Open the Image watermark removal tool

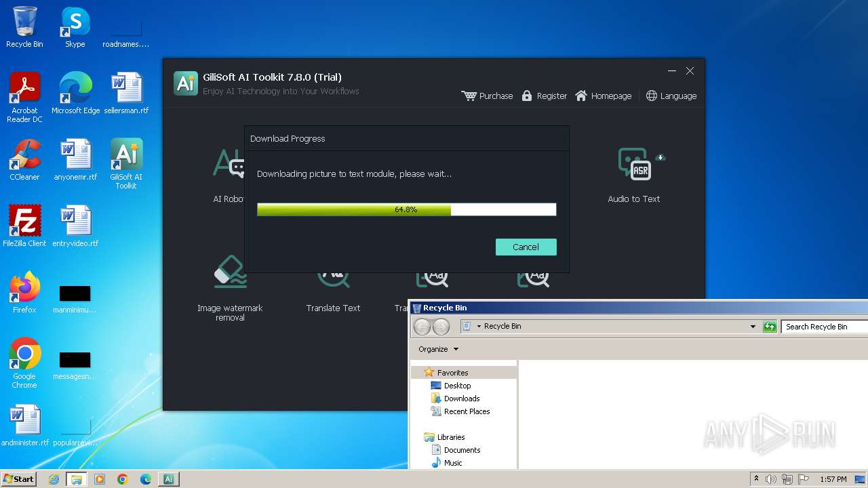pyautogui.click(x=230, y=289)
